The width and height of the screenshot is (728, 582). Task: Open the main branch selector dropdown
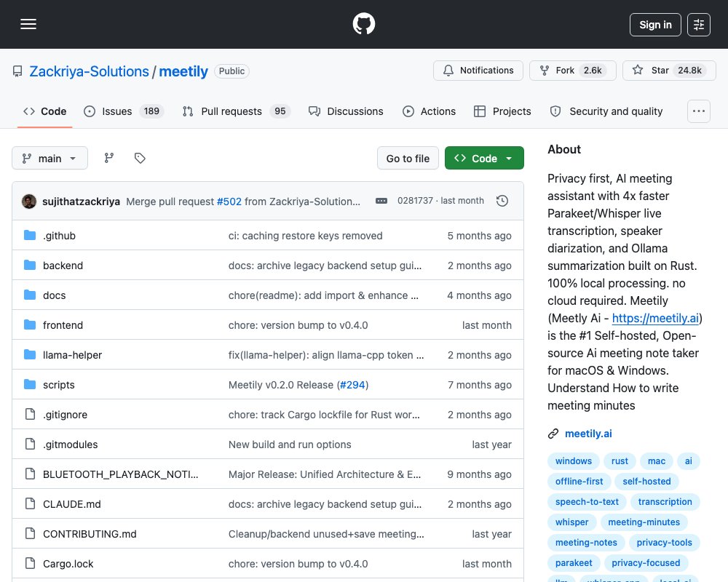click(50, 159)
